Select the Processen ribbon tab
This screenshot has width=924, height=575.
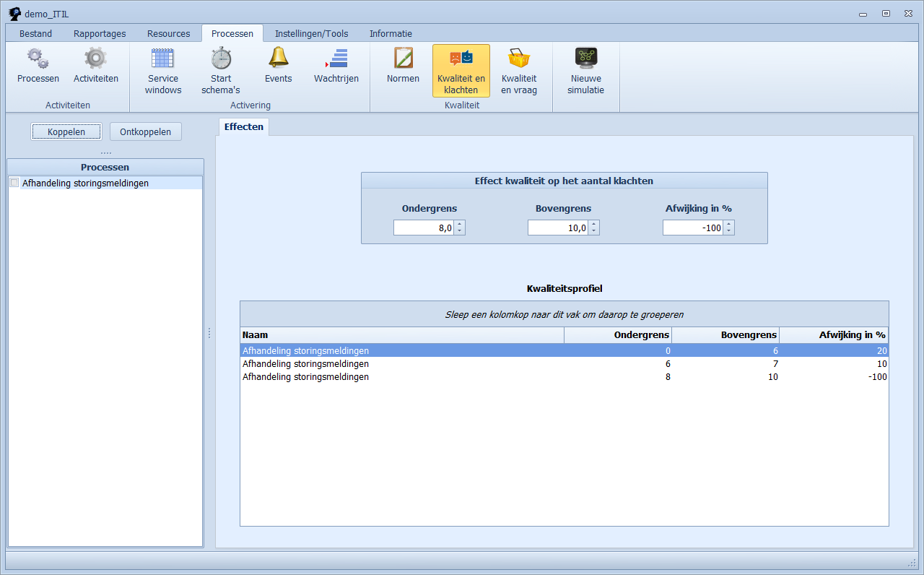[x=232, y=33]
